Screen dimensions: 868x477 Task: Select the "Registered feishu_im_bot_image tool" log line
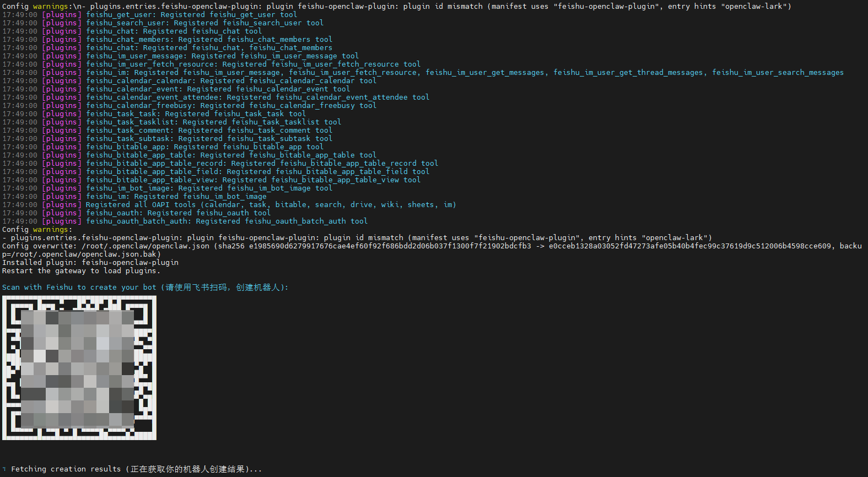pyautogui.click(x=168, y=188)
